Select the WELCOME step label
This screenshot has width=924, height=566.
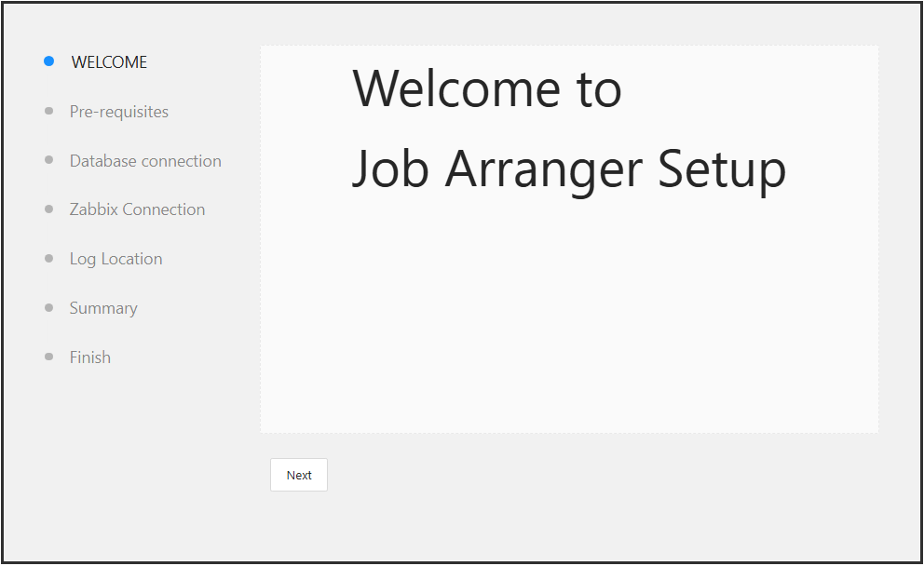(x=109, y=61)
